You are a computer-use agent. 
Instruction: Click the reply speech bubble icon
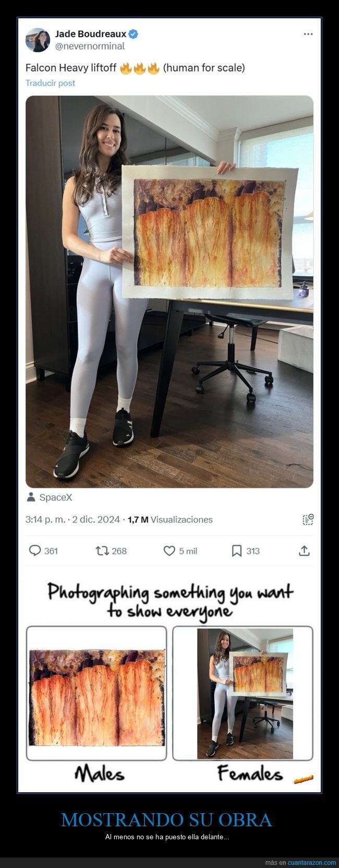click(35, 551)
